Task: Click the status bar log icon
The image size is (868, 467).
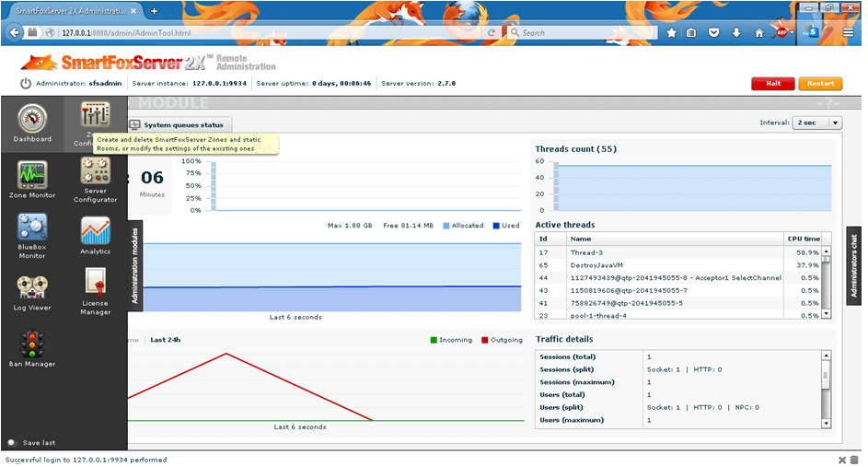Action: click(854, 460)
